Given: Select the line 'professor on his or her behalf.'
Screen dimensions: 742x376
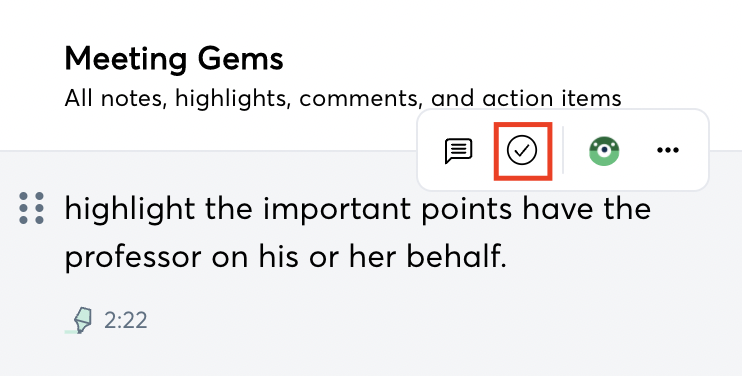Looking at the screenshot, I should point(285,257).
